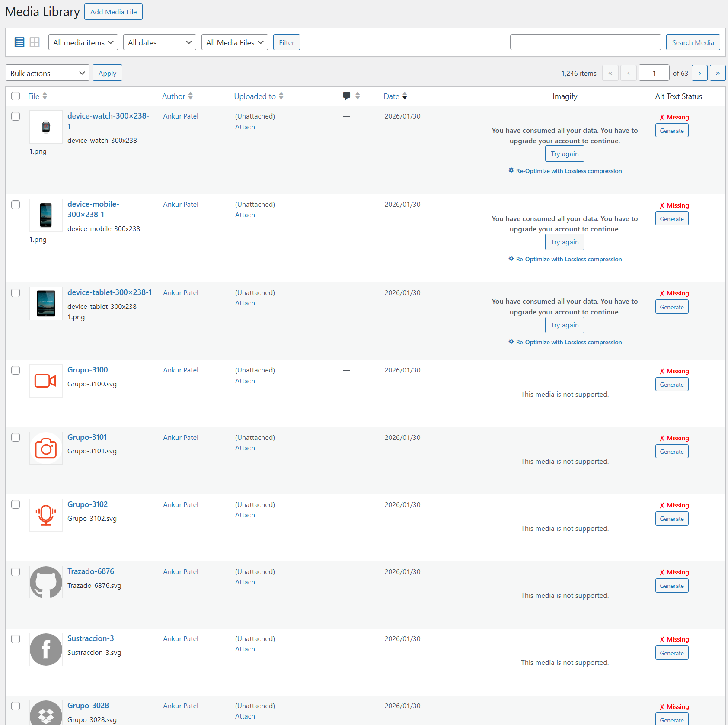Select the device-watch-300×238-1 row checkbox

point(16,116)
